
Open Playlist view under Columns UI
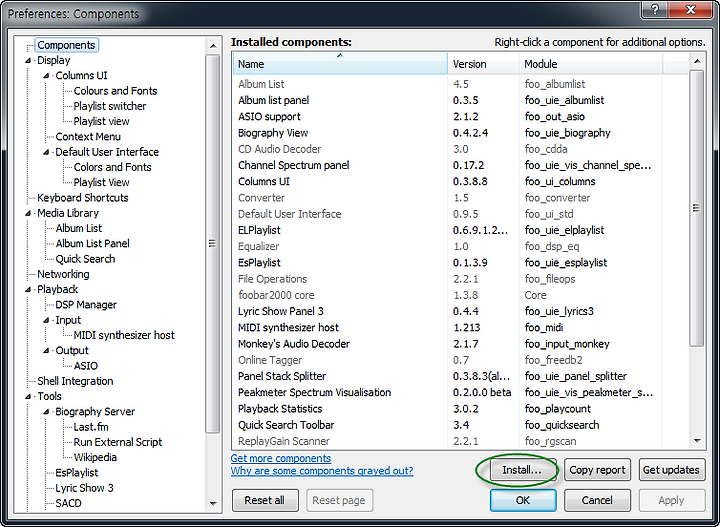tap(101, 121)
